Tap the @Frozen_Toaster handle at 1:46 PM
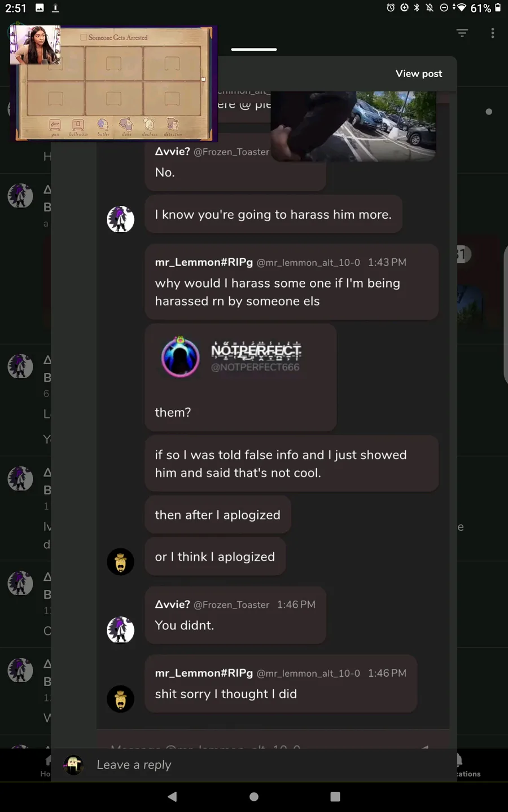The image size is (508, 812). tap(231, 605)
